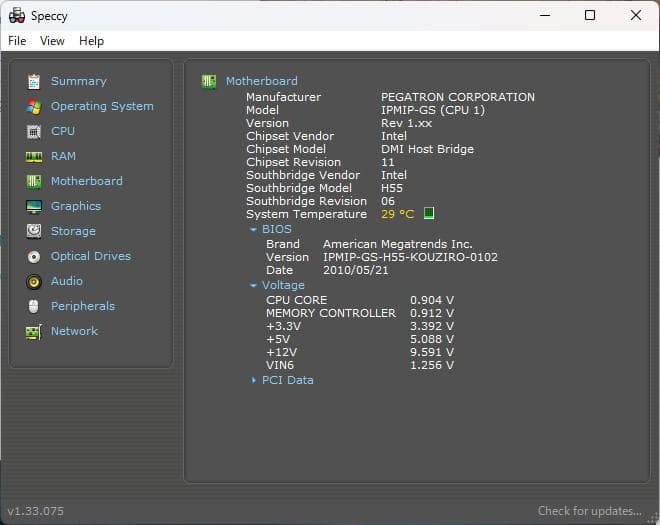The height and width of the screenshot is (525, 660).
Task: Click the H55 southbridge model value
Action: pyautogui.click(x=391, y=188)
